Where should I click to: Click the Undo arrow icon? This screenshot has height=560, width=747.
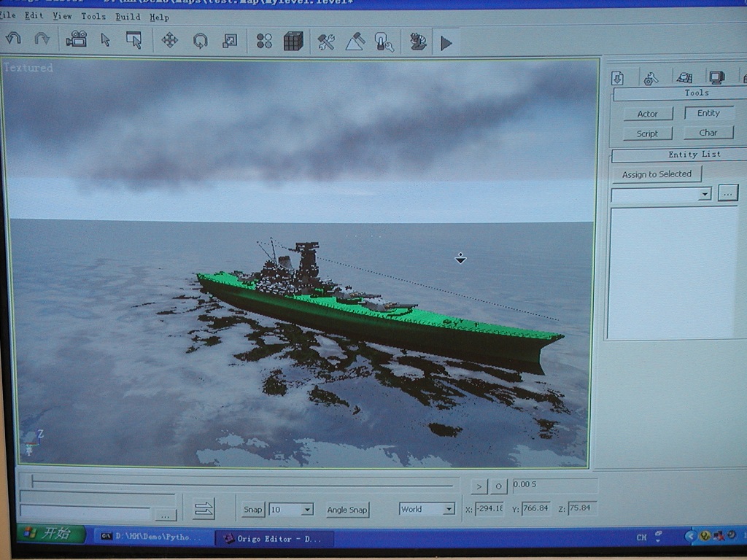coord(13,39)
